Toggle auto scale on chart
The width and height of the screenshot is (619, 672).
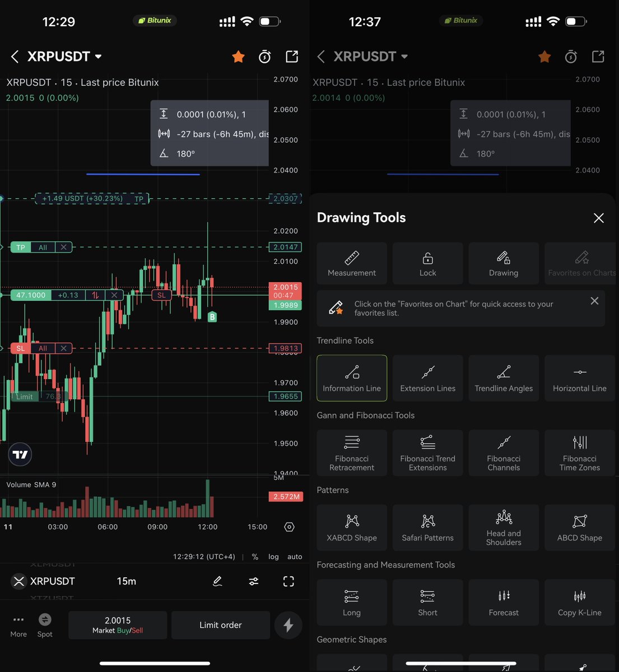295,557
